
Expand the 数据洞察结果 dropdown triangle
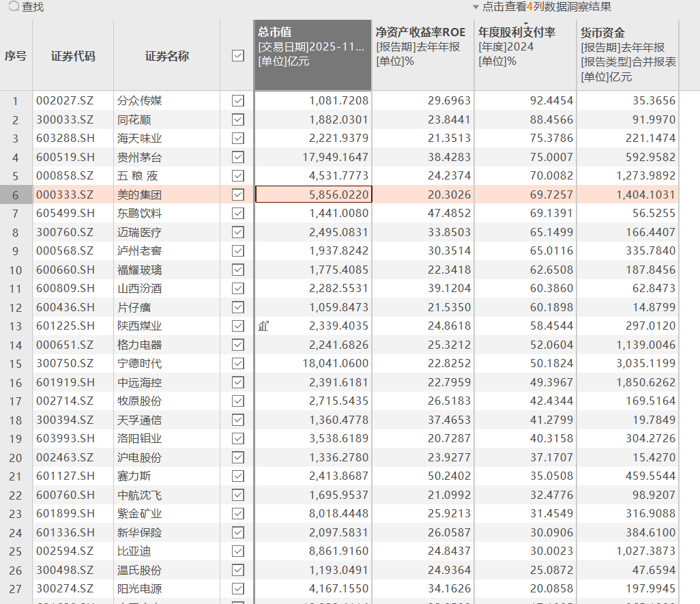tap(476, 7)
